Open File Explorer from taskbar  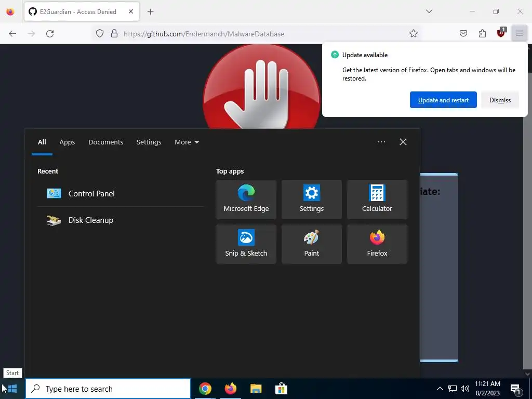click(256, 389)
